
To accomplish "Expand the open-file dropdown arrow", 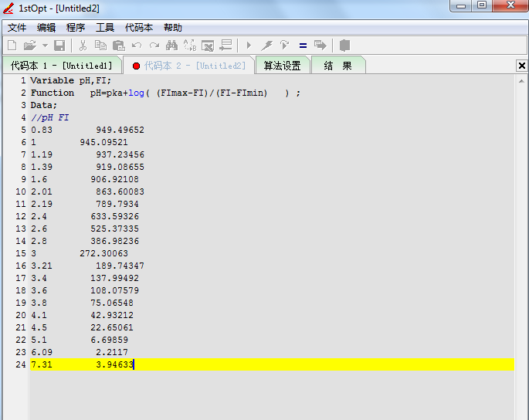I will coord(45,46).
